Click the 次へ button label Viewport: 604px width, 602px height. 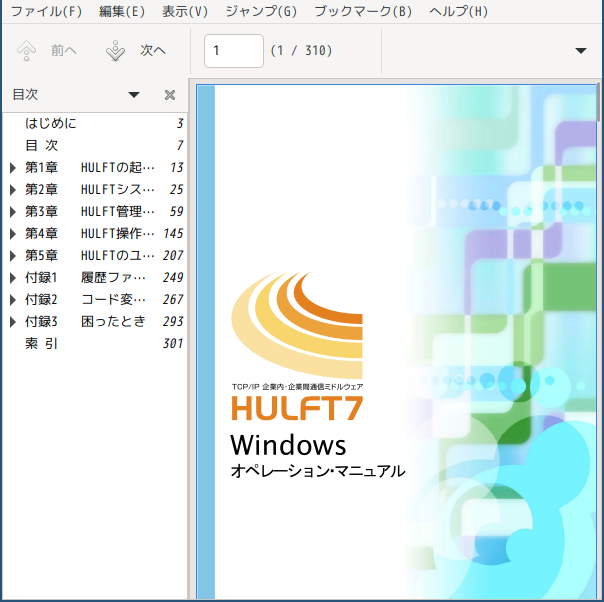(153, 50)
